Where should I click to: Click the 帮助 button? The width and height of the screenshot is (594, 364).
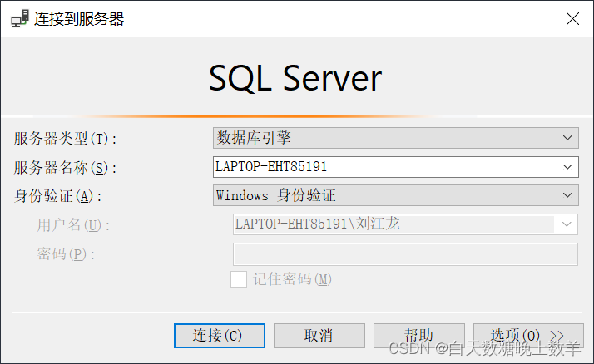tap(418, 336)
